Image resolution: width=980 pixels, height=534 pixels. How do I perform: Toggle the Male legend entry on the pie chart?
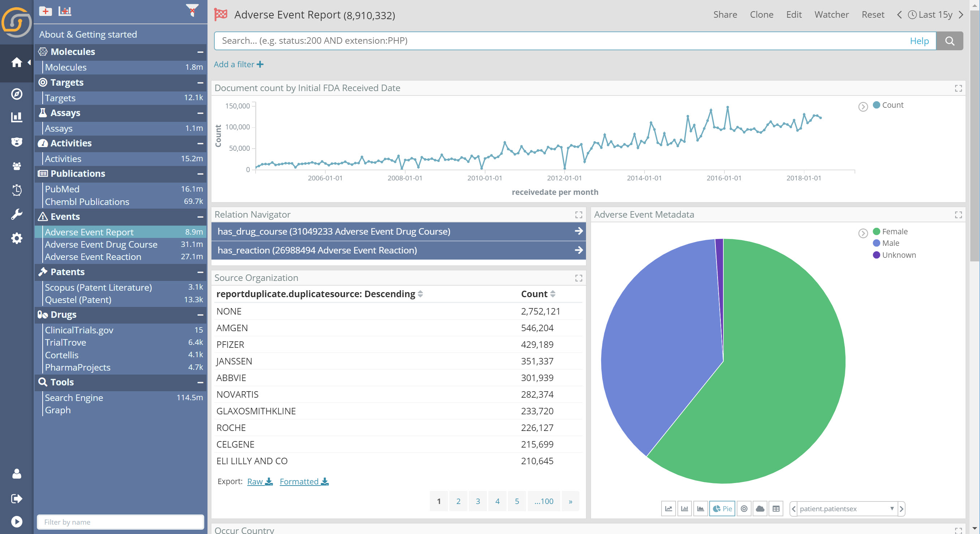pyautogui.click(x=889, y=243)
